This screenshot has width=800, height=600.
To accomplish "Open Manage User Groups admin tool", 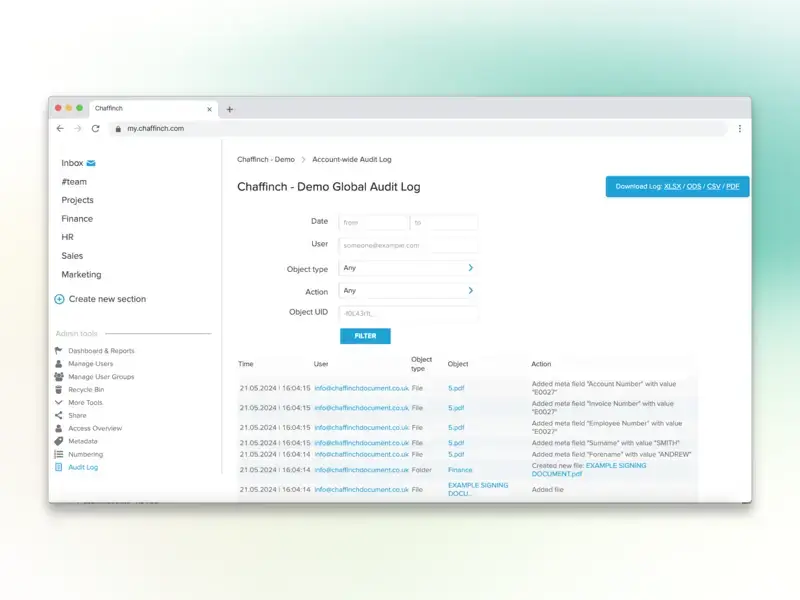I will click(x=101, y=377).
